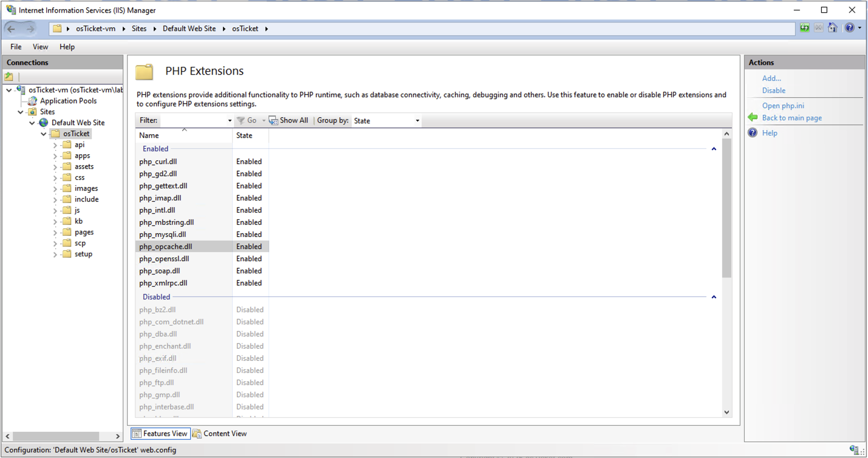This screenshot has height=458, width=868.
Task: Sort by the State column header
Action: pos(251,135)
